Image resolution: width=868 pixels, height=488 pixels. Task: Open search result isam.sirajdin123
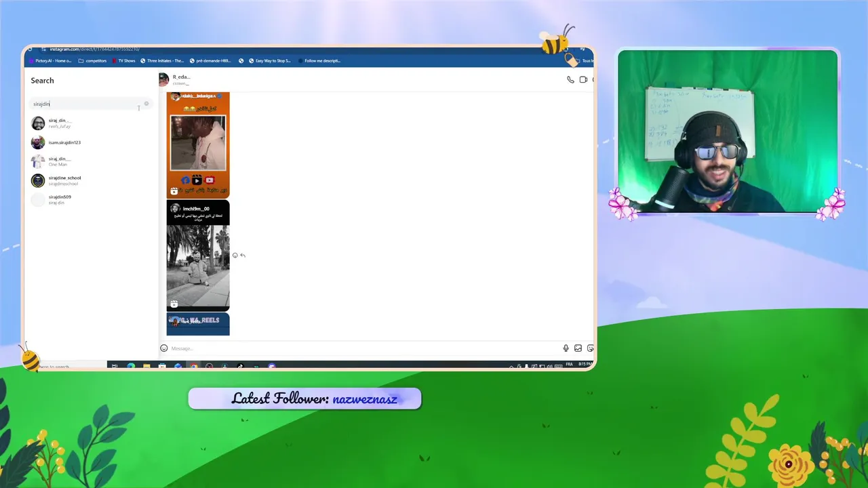pos(90,142)
